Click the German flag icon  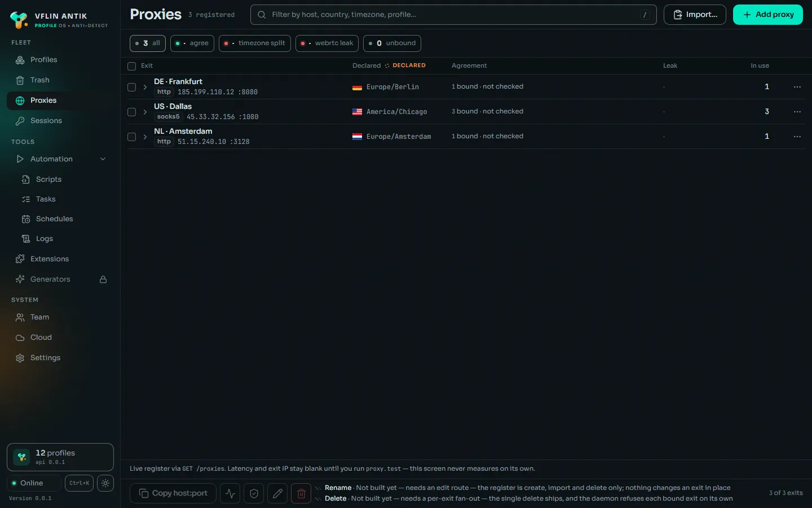[x=357, y=87]
